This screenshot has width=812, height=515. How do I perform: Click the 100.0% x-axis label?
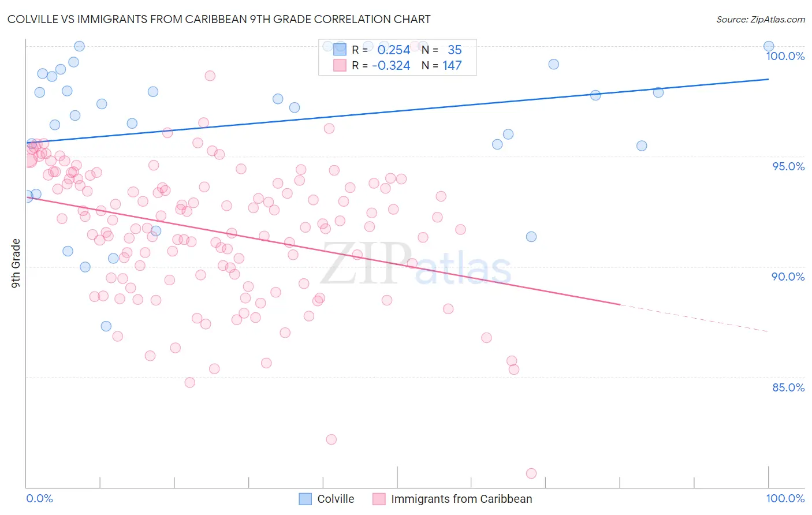[785, 499]
